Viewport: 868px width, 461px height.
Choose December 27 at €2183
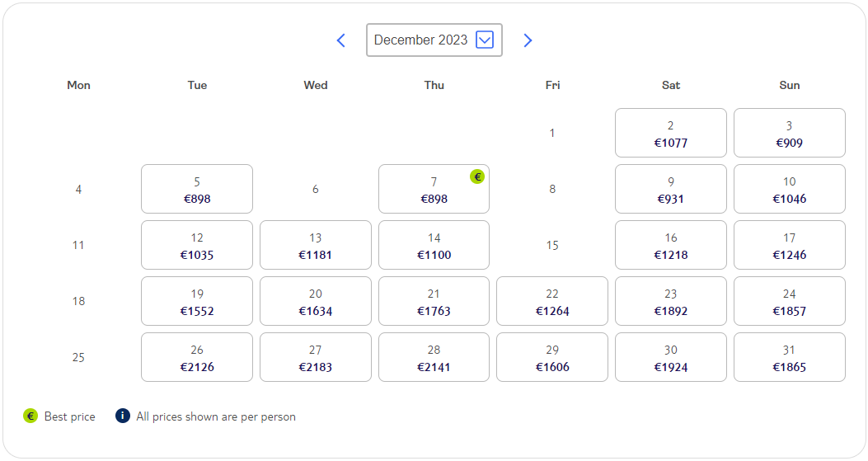tap(316, 357)
